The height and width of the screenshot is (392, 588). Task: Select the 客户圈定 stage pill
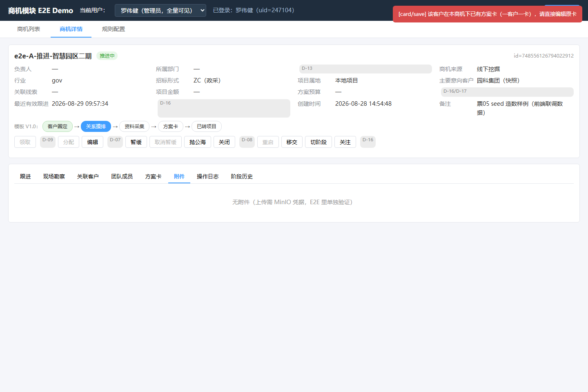point(58,127)
